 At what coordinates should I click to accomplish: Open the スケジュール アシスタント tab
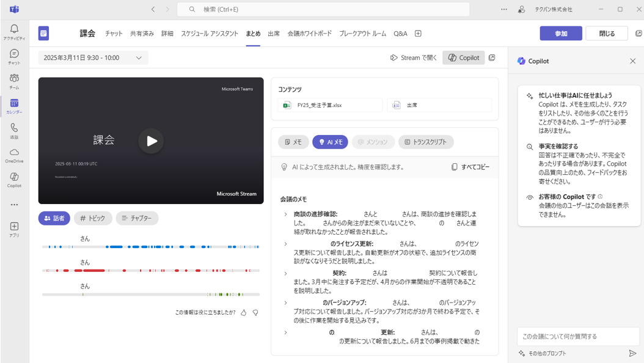pyautogui.click(x=210, y=34)
